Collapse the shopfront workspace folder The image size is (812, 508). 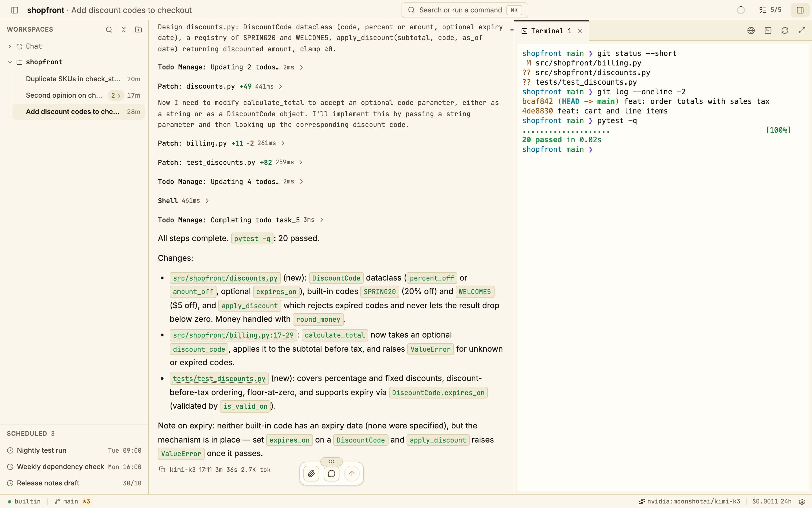coord(10,62)
